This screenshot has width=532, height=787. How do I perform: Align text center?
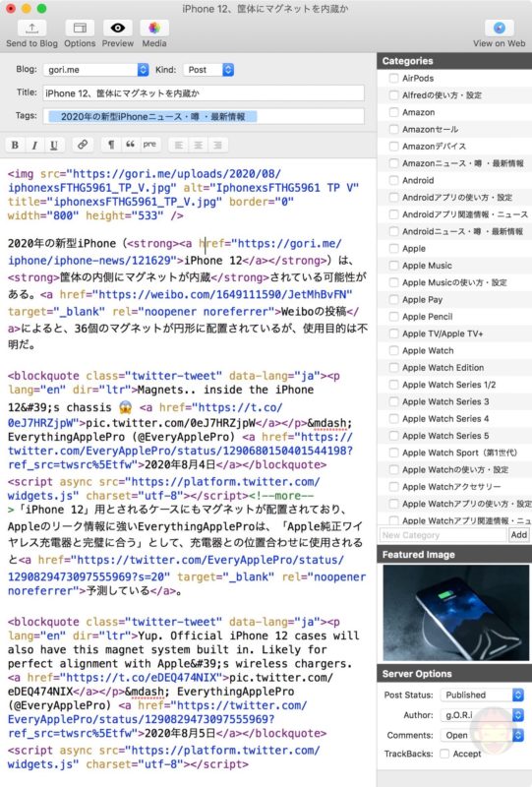(199, 145)
